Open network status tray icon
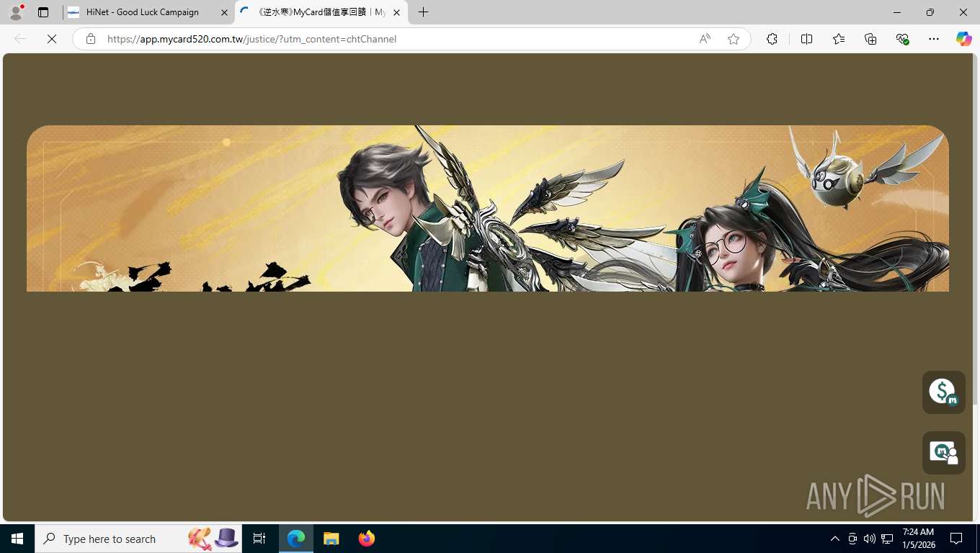 click(887, 539)
